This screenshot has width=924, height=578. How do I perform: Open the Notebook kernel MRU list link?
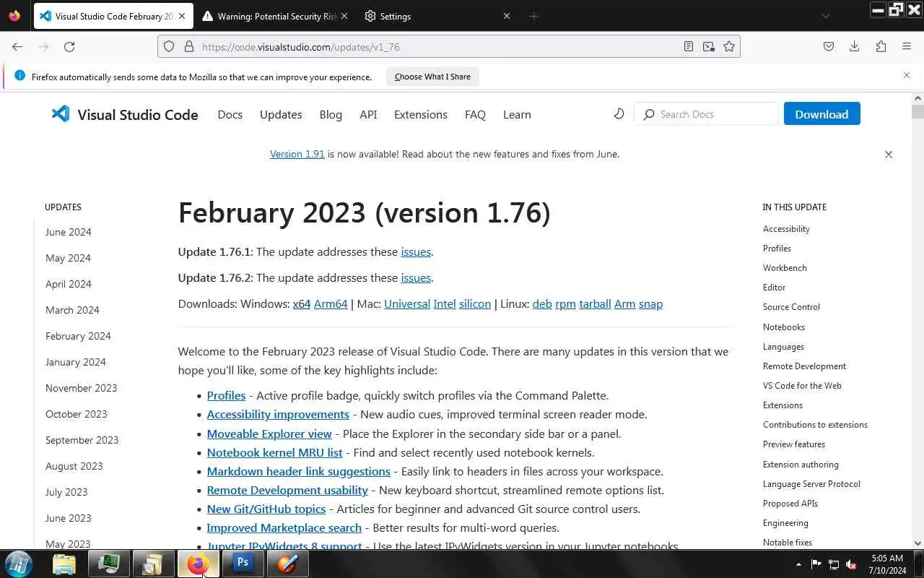click(x=274, y=452)
